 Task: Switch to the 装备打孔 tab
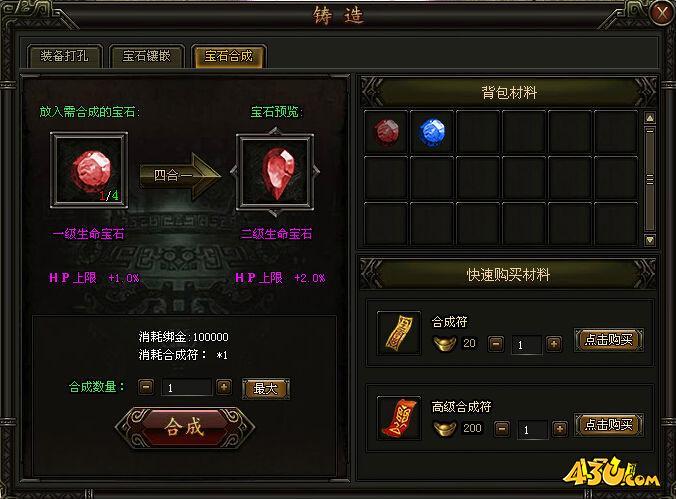coord(65,56)
